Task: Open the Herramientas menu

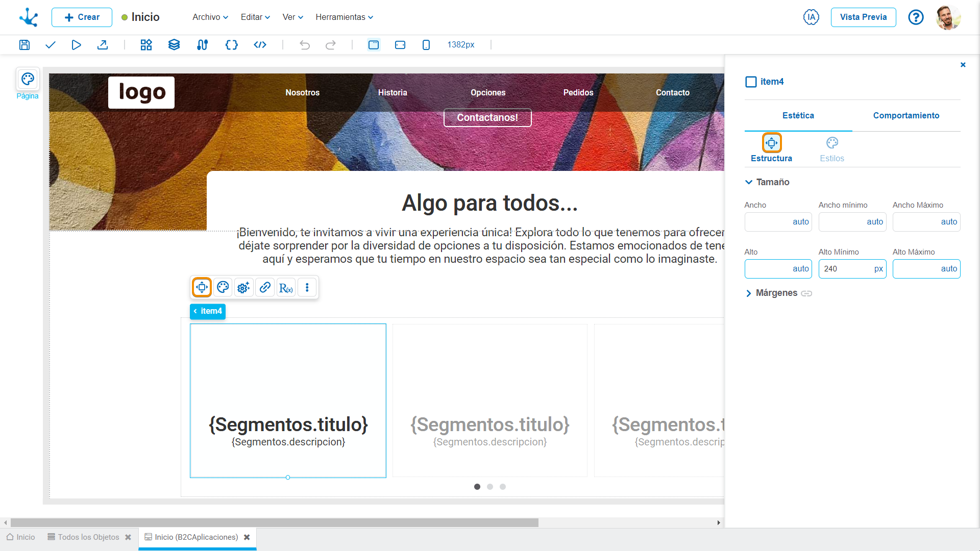Action: pyautogui.click(x=344, y=17)
